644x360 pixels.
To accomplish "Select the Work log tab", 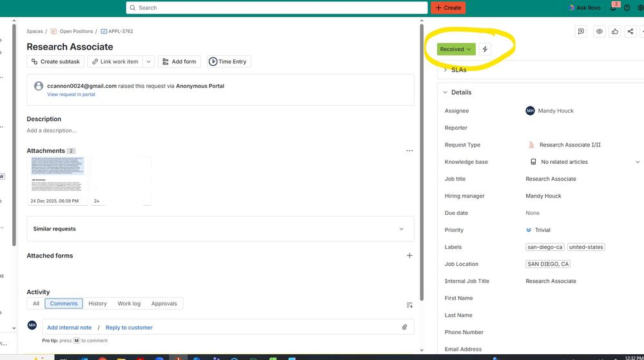I will pyautogui.click(x=129, y=304).
